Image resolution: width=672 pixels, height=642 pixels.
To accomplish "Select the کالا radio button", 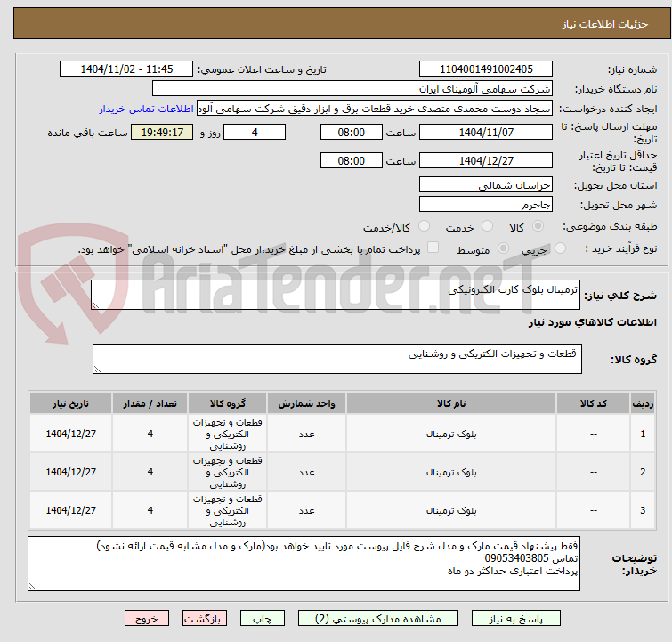I will pyautogui.click(x=538, y=226).
